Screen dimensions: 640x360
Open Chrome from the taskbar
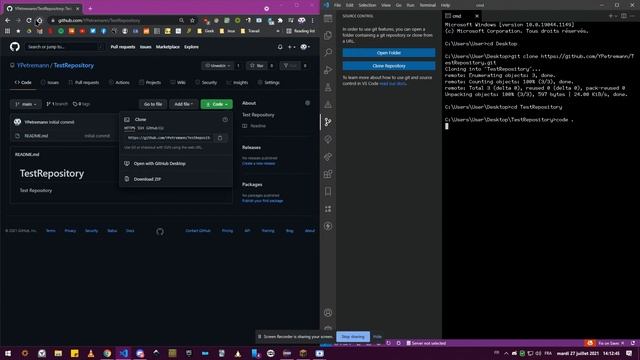coord(107,353)
